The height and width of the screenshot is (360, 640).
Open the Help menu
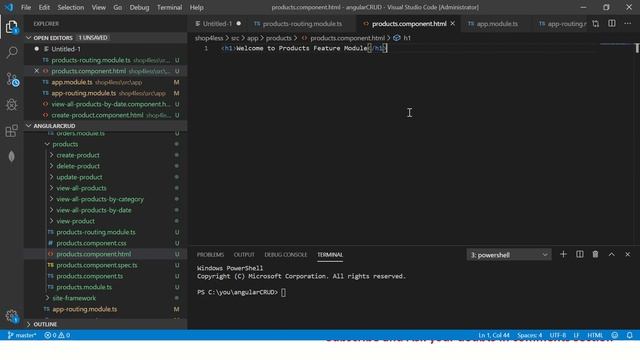(196, 7)
